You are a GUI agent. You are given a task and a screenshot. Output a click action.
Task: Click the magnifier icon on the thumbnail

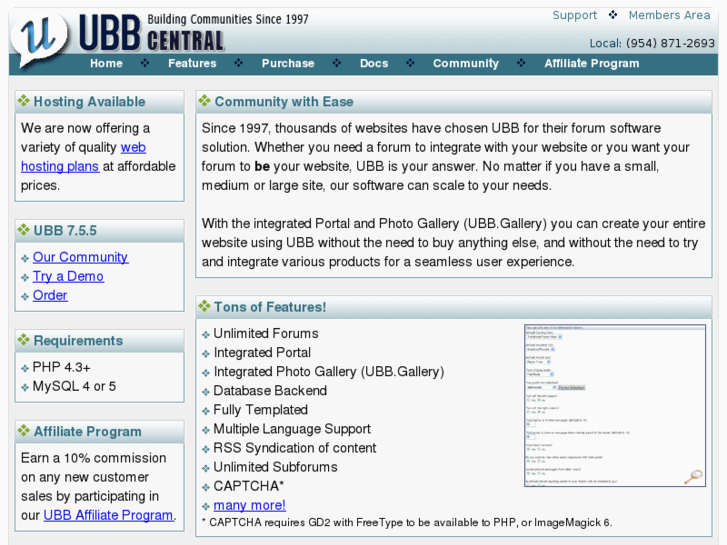tap(694, 476)
